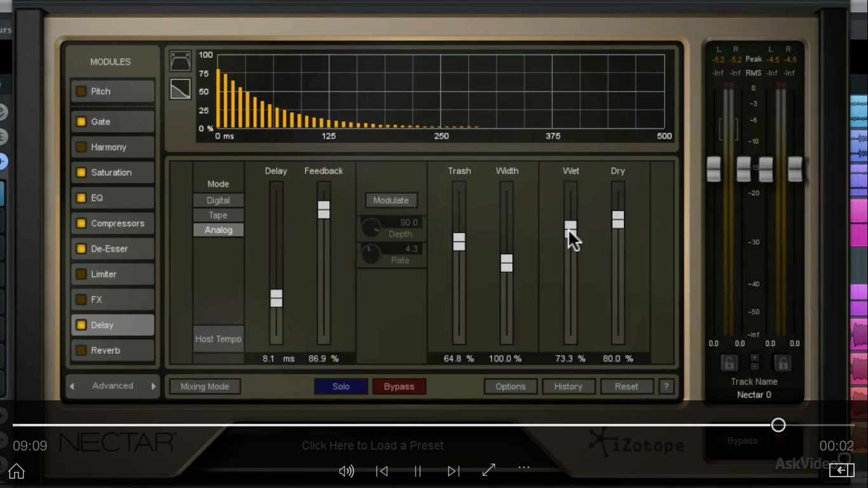Image resolution: width=868 pixels, height=488 pixels.
Task: Expand the Advanced panel with right arrow
Action: coord(153,386)
